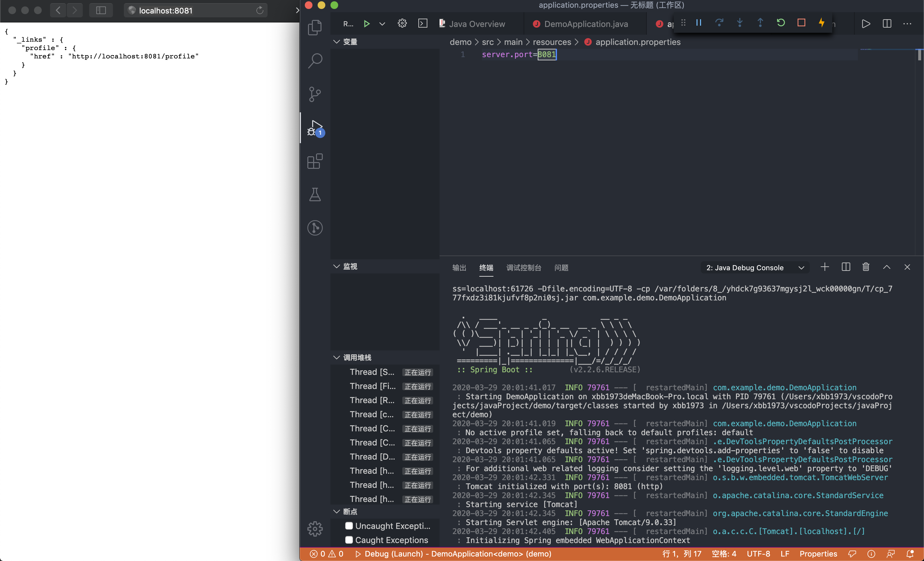Enable Uncaught Exceptions breakpoint checkbox
The width and height of the screenshot is (924, 561).
point(349,526)
